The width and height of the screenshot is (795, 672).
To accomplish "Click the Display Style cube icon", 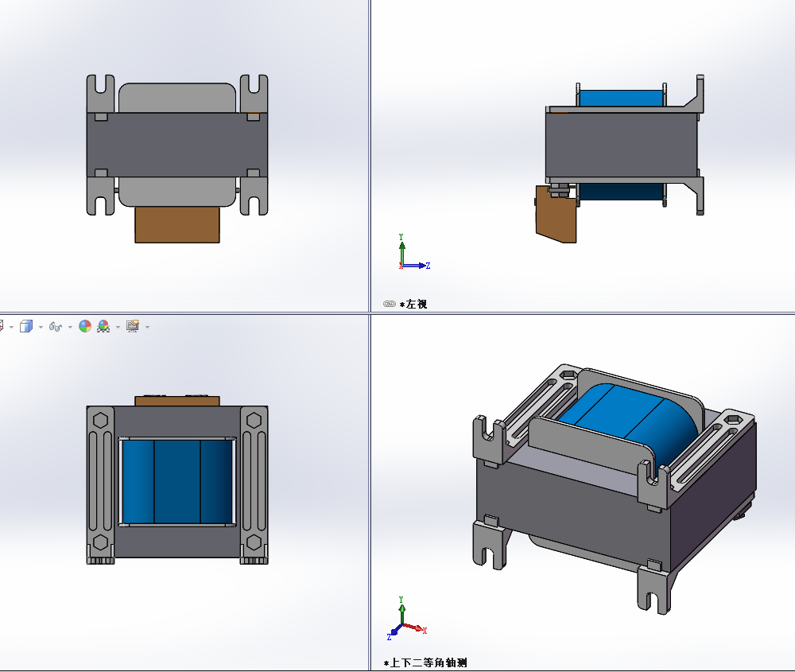I will [x=26, y=327].
